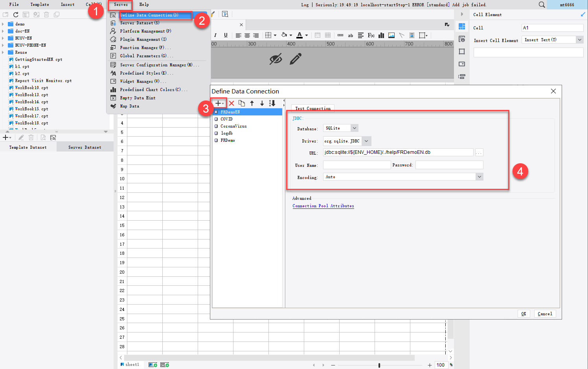Expand the NCOV-EN folder in the sidebar
The height and width of the screenshot is (369, 588).
click(4, 38)
